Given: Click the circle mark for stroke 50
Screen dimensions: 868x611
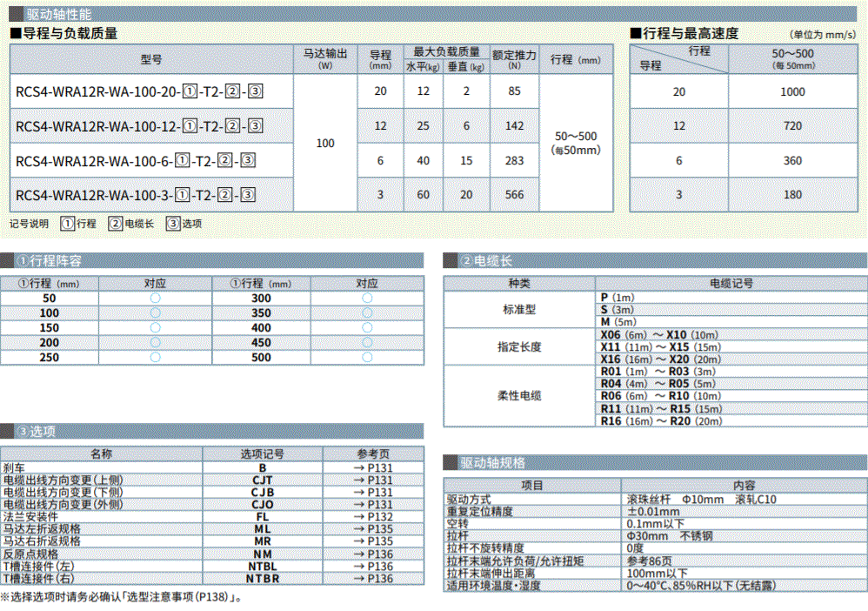Looking at the screenshot, I should pyautogui.click(x=155, y=298).
